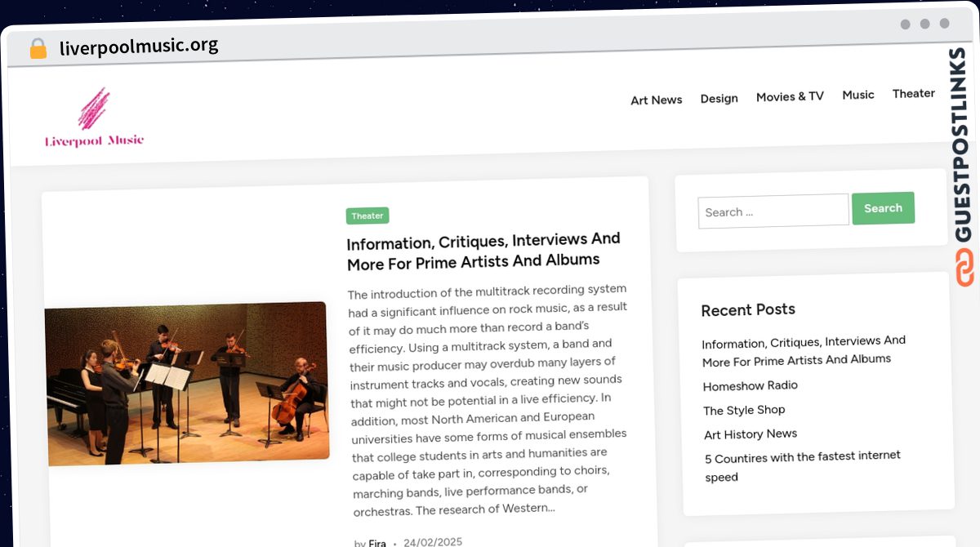980x547 pixels.
Task: Click the liverpoolmusic.org address text
Action: [x=139, y=46]
